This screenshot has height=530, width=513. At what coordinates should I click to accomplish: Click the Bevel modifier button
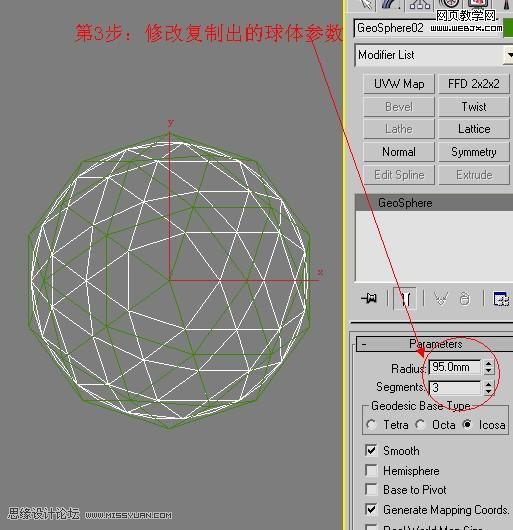point(399,106)
